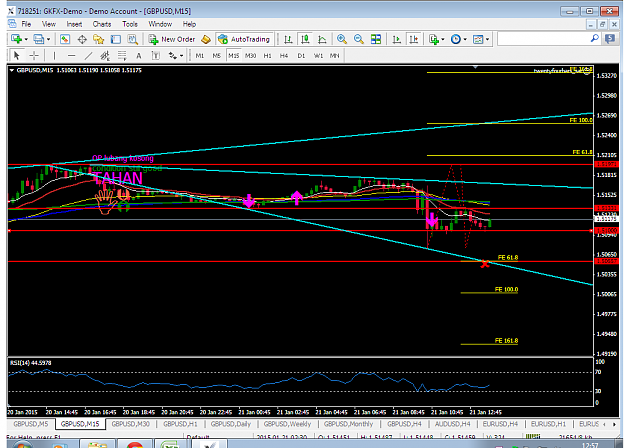Toggle the AutoTrading button
This screenshot has width=625, height=448.
(244, 39)
